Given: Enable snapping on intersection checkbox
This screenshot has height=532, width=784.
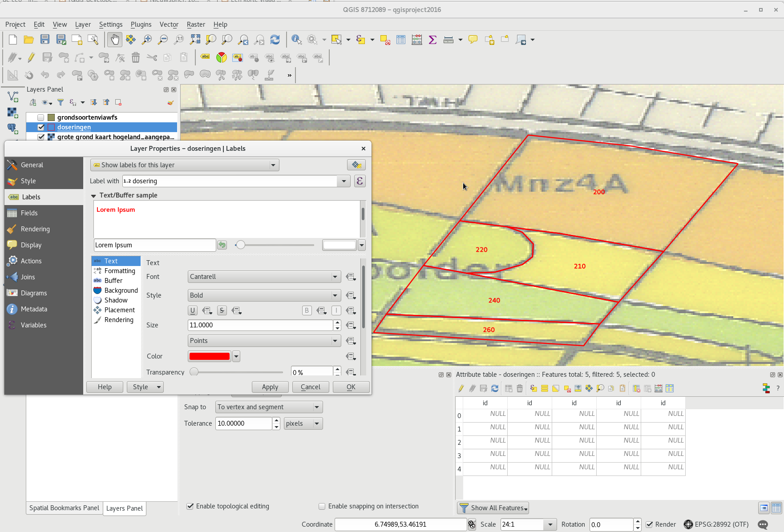Looking at the screenshot, I should [x=322, y=506].
